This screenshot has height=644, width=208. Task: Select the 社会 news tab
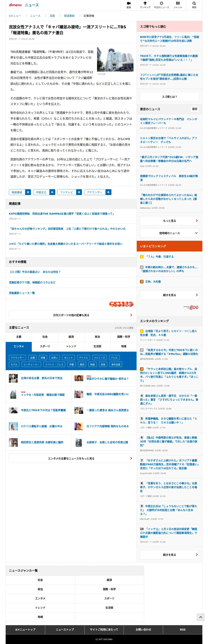[x=45, y=337]
